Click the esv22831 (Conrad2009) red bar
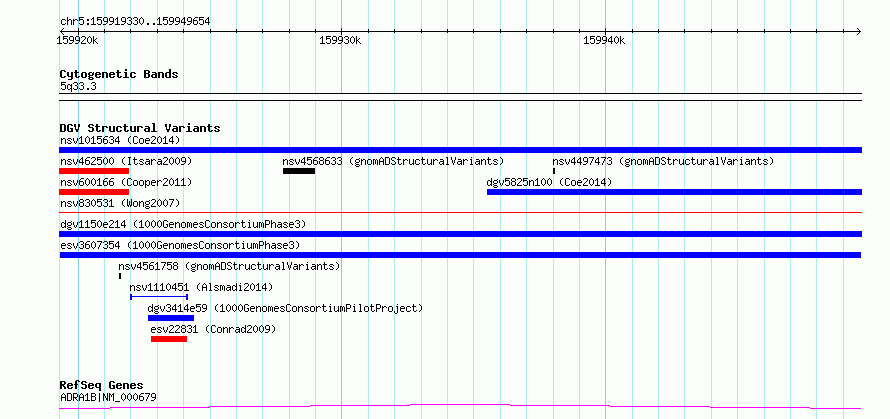This screenshot has height=419, width=890. (x=169, y=339)
